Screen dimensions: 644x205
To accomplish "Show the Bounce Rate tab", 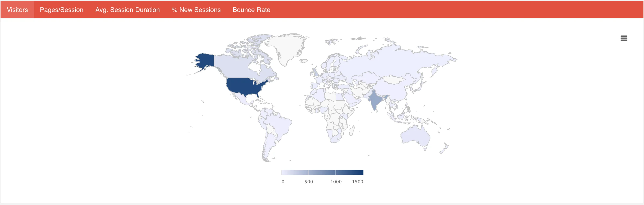I will [251, 10].
